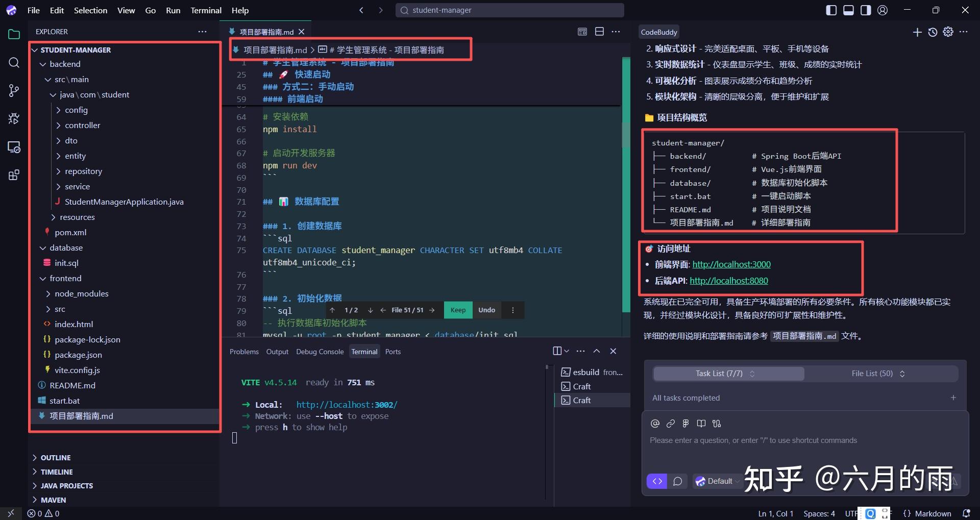Open the Extensions view
The width and height of the screenshot is (980, 520).
point(13,175)
